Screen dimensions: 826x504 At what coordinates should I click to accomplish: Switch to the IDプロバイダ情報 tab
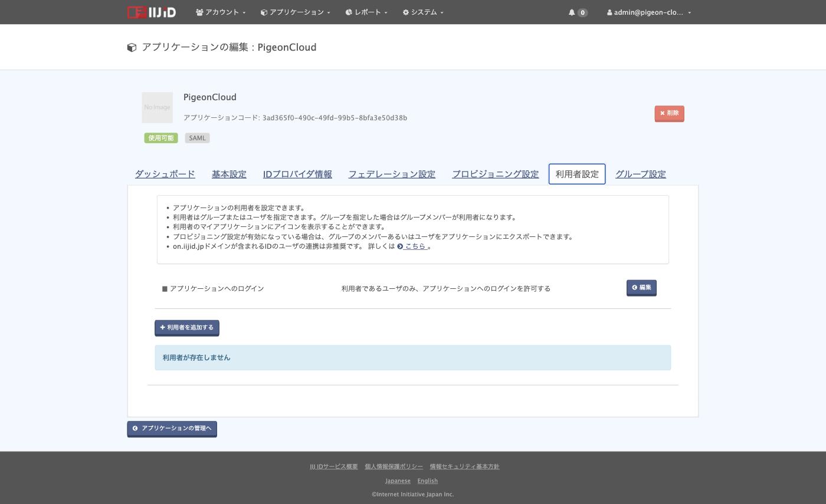pos(297,174)
